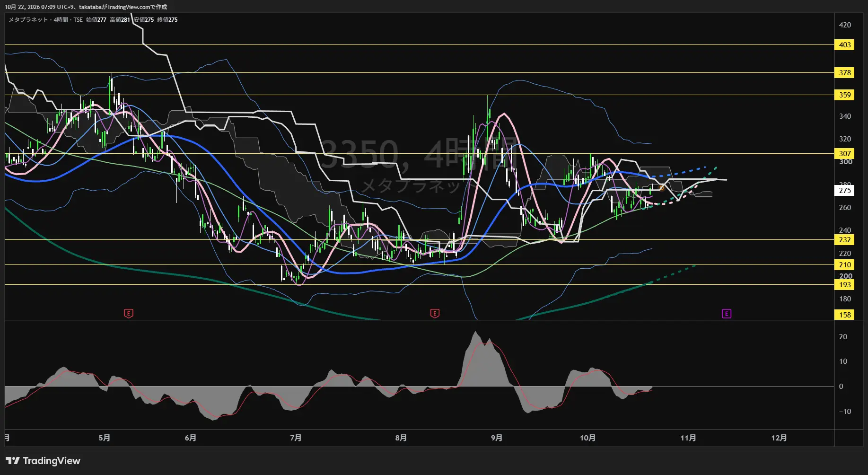Click the 9月 label on time axis

tap(497, 438)
